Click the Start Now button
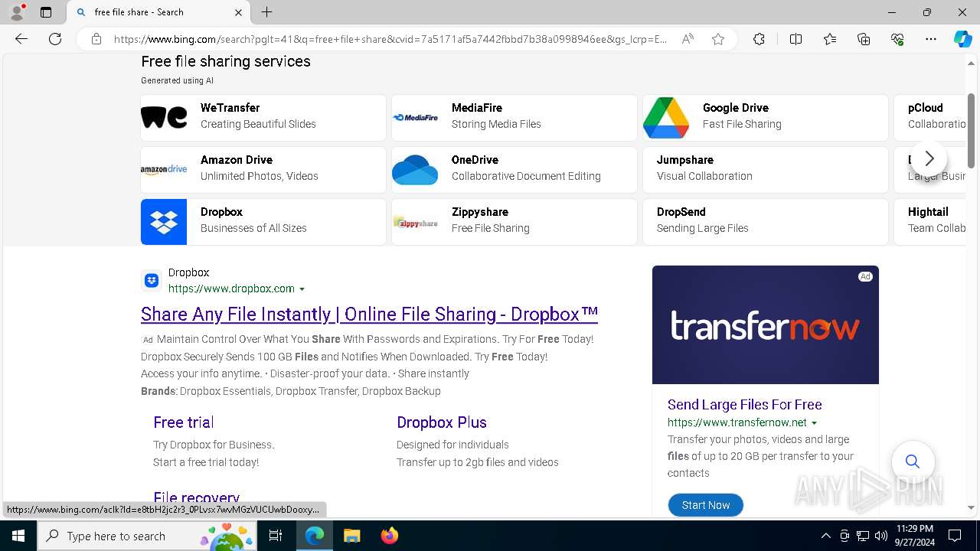 (705, 505)
